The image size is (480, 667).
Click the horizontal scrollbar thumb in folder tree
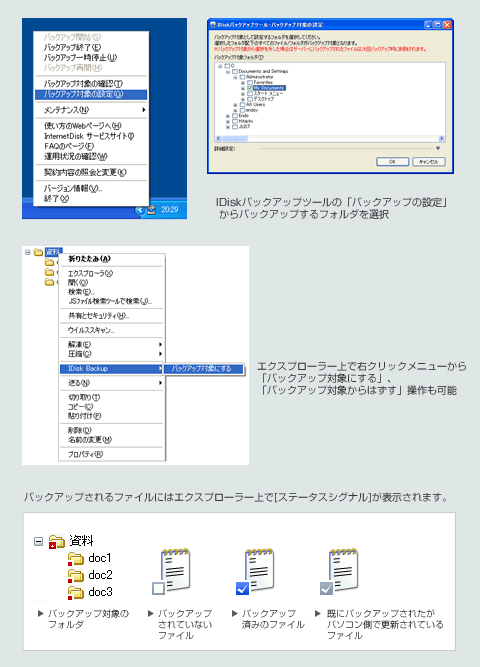235,139
